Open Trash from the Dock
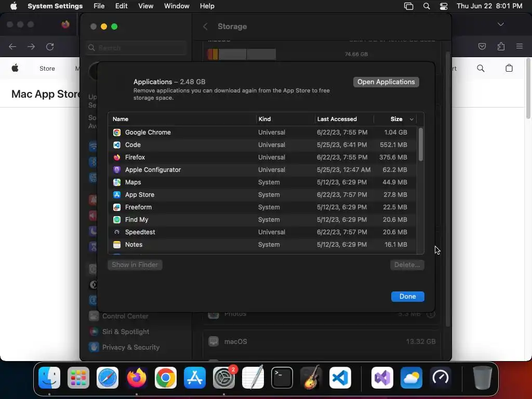Viewport: 532px width, 399px height. click(483, 378)
